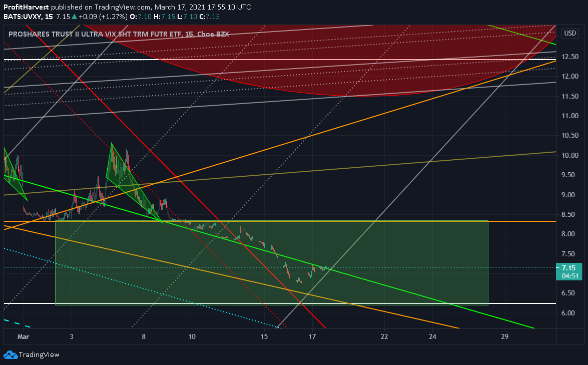588x365 pixels.
Task: Click the 11.00 price axis label
Action: click(x=570, y=116)
